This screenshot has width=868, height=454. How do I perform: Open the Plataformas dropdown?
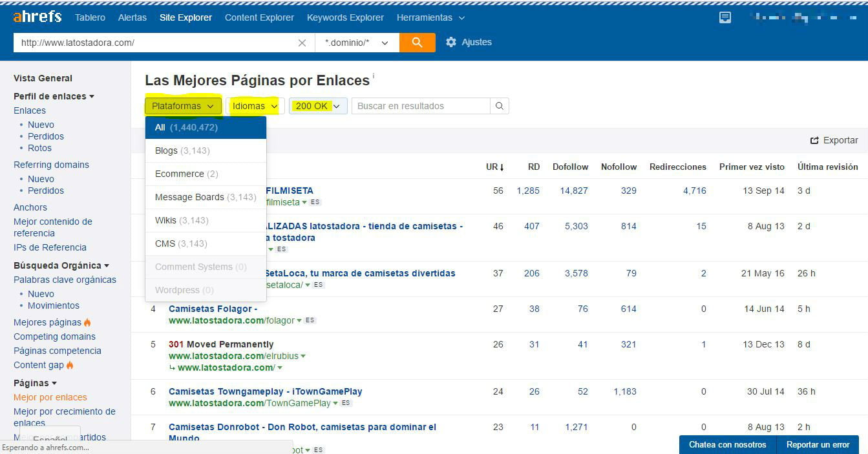tap(183, 106)
